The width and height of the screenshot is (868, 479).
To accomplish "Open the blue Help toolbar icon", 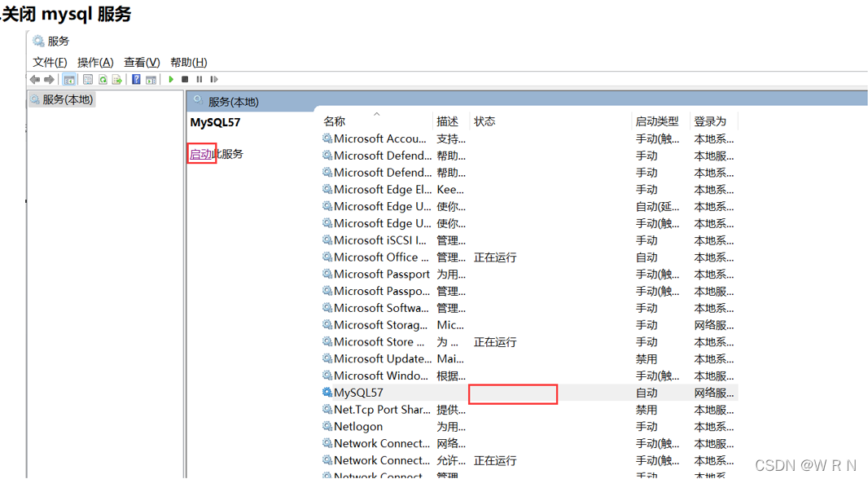I will [x=136, y=79].
